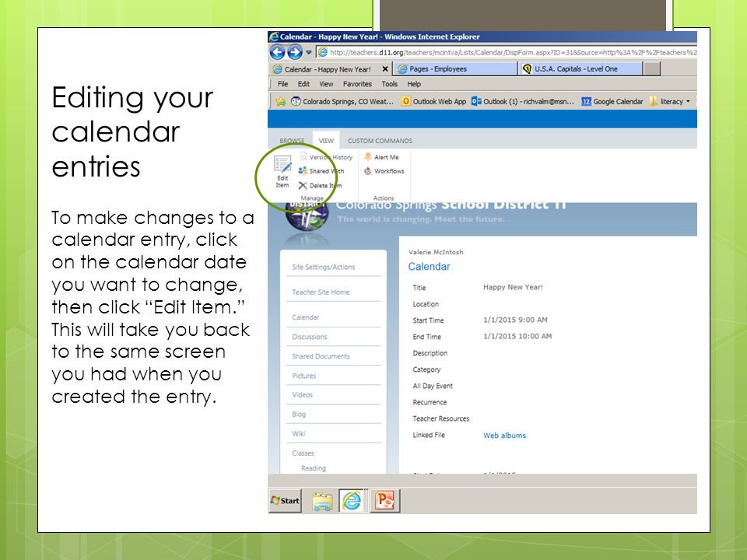Close the Calendar - Happy New Year tab
Screen dimensions: 747x560
(x=385, y=69)
